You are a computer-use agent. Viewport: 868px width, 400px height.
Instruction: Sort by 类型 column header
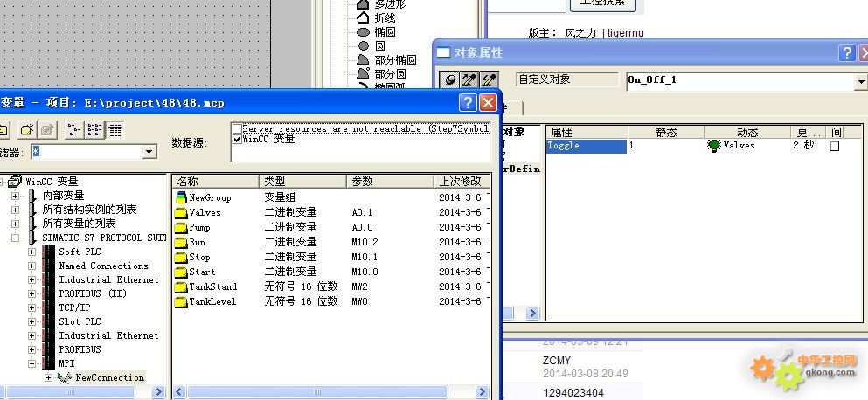(x=302, y=181)
